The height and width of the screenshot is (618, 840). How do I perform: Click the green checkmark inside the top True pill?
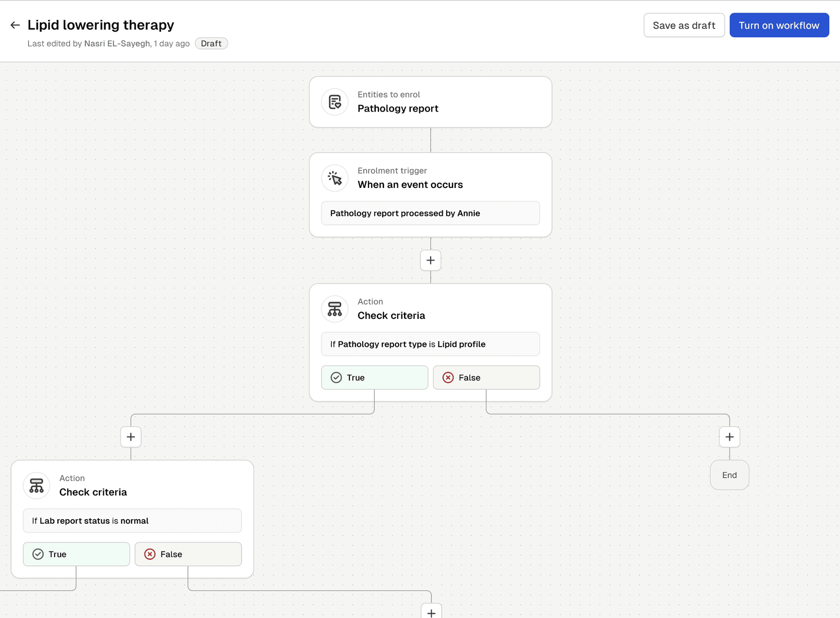tap(336, 377)
